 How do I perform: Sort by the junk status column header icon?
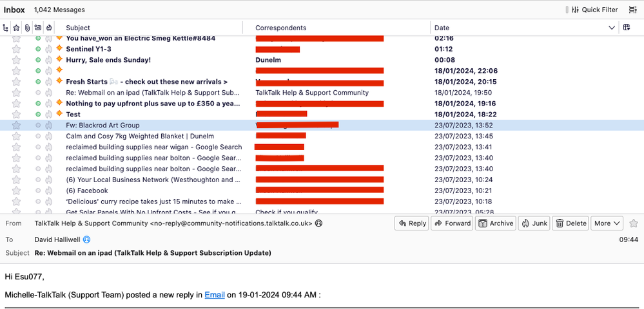coord(49,28)
